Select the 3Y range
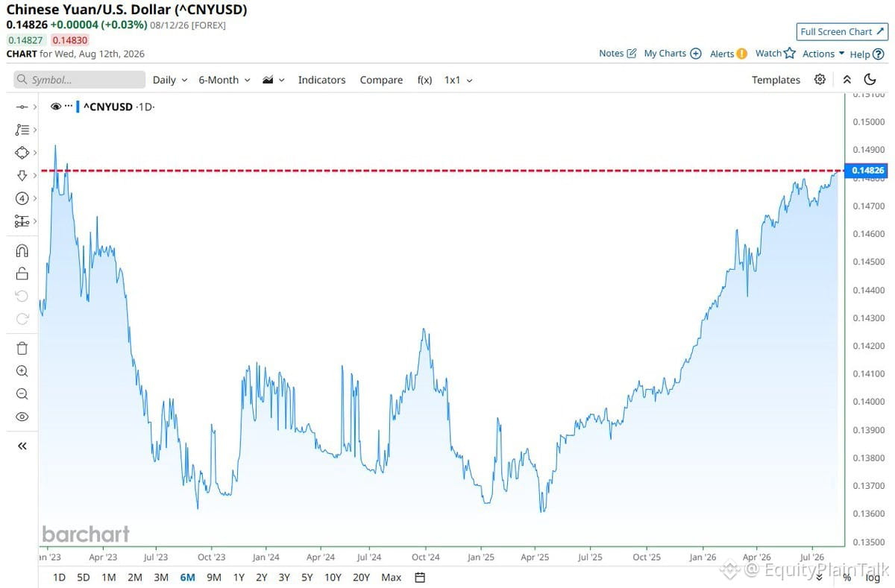Viewport: 895px width, 588px height. (284, 577)
